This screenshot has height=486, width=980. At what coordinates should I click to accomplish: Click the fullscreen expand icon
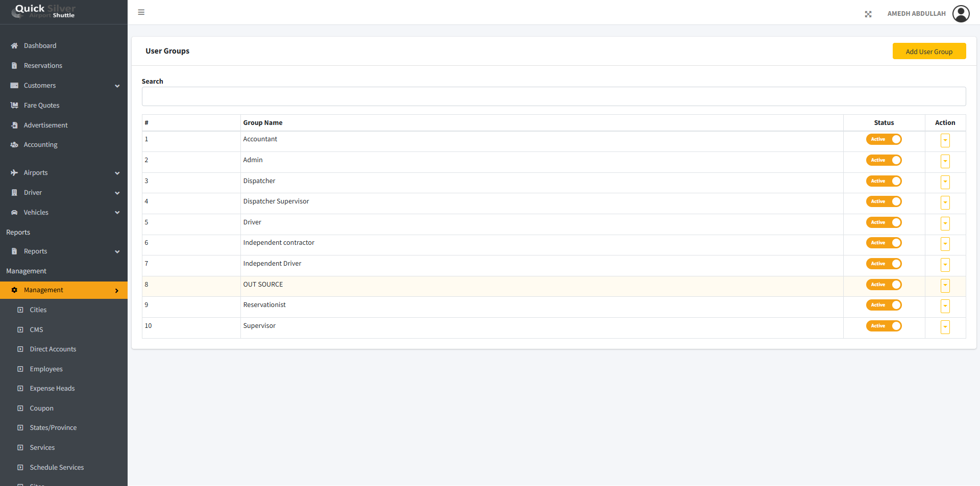click(868, 14)
